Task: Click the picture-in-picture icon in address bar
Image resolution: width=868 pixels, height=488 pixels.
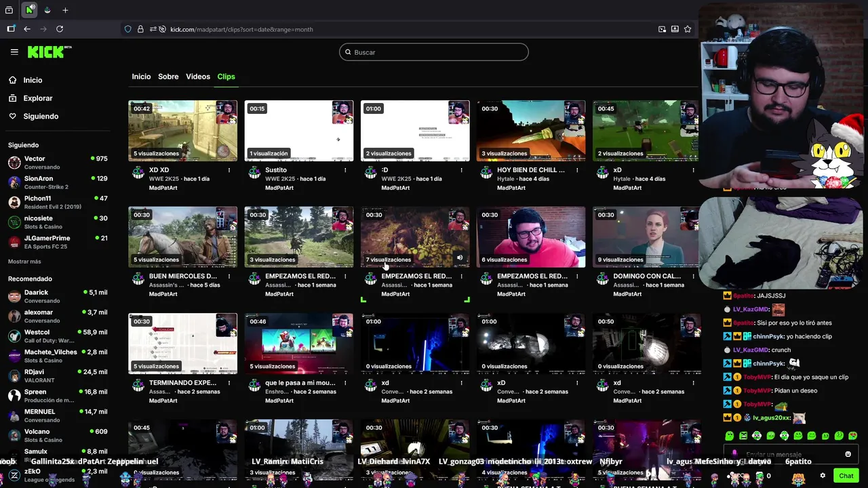Action: click(662, 29)
